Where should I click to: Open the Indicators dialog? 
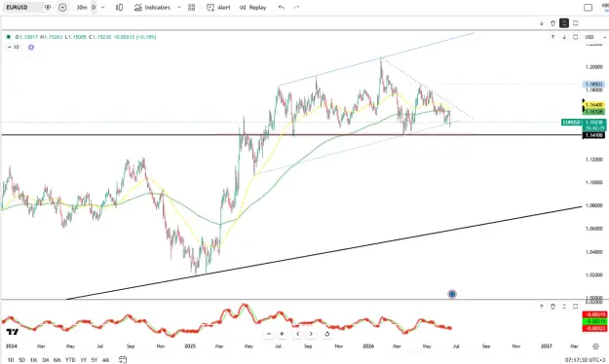[x=152, y=8]
